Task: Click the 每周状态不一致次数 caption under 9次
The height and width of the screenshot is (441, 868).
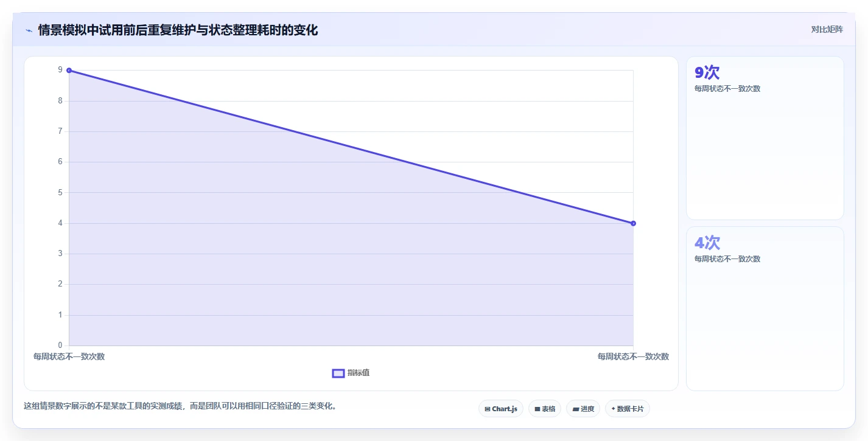Action: pos(727,89)
